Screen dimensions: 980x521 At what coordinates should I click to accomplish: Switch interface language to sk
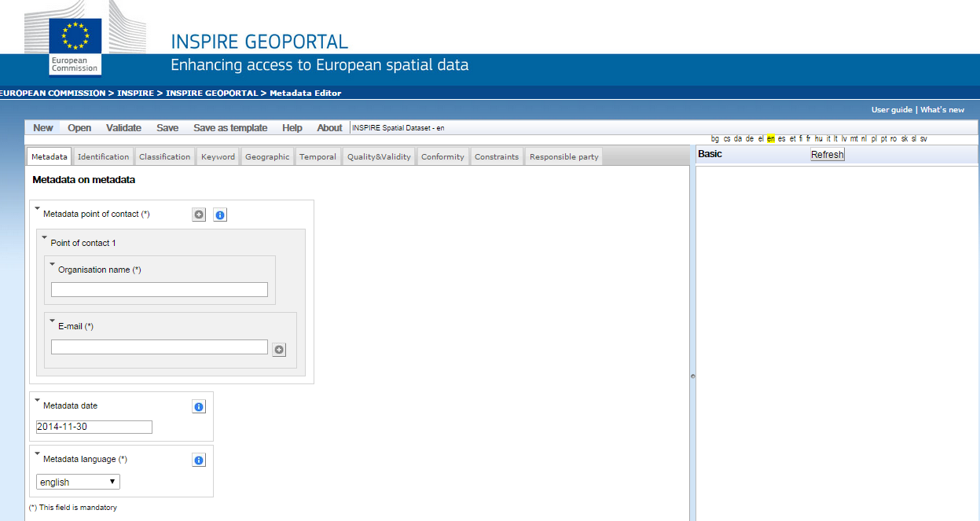[905, 139]
